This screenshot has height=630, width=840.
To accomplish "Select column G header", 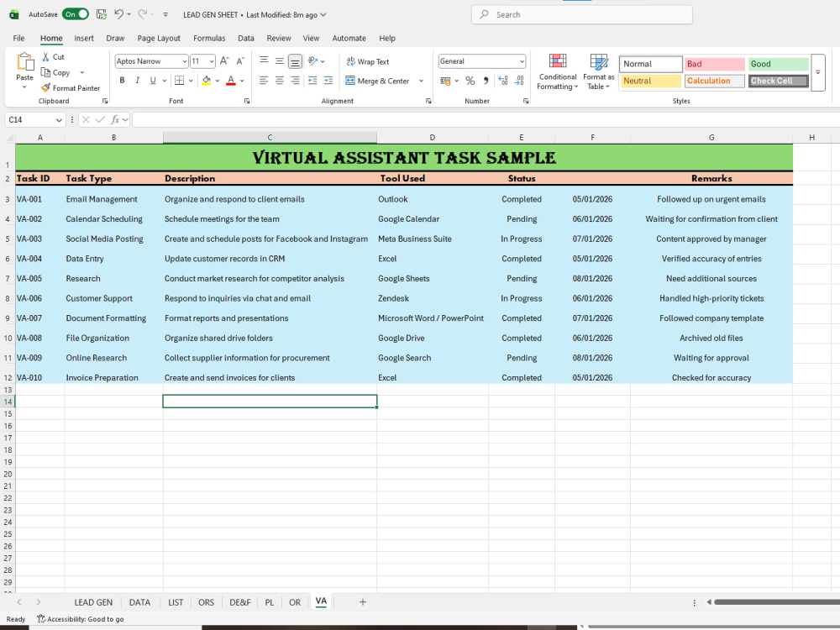I will [x=711, y=138].
